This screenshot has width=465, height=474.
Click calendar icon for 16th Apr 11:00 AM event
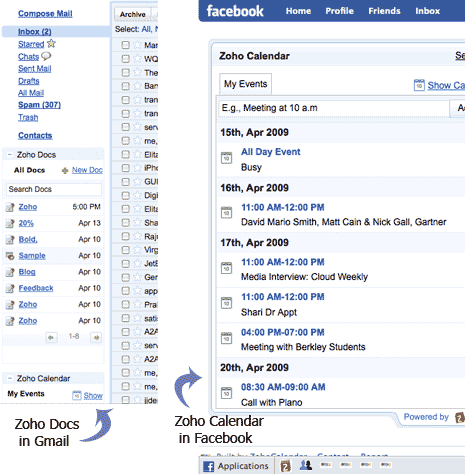click(226, 213)
